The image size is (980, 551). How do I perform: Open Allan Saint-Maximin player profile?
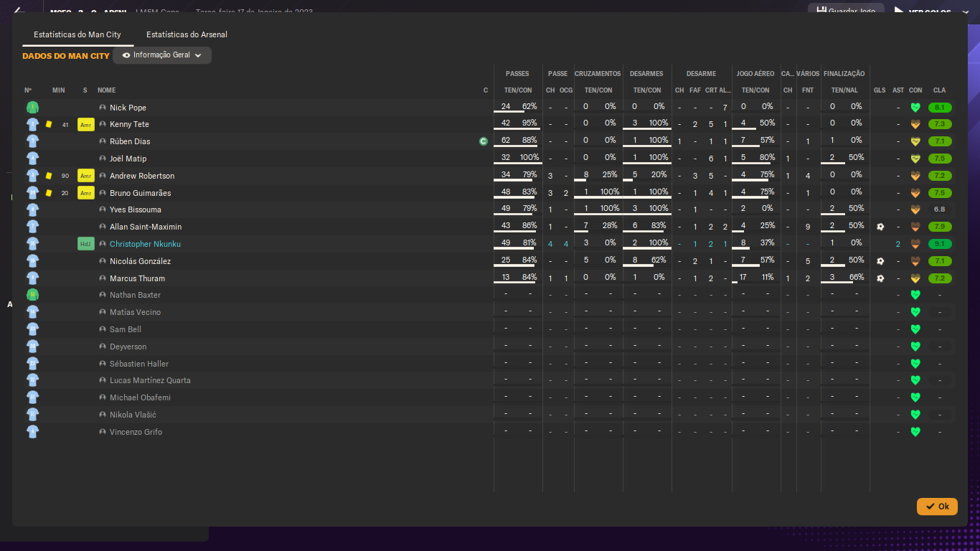coord(146,227)
